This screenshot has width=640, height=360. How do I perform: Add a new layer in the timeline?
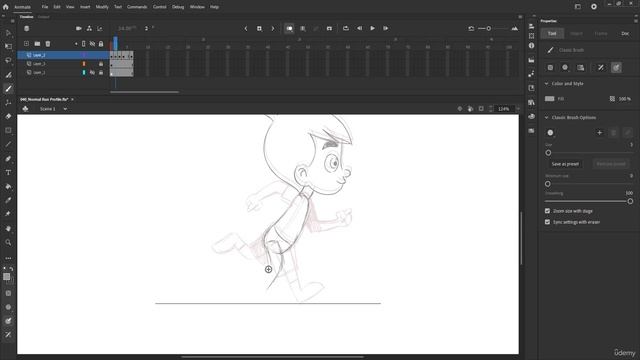pos(27,44)
